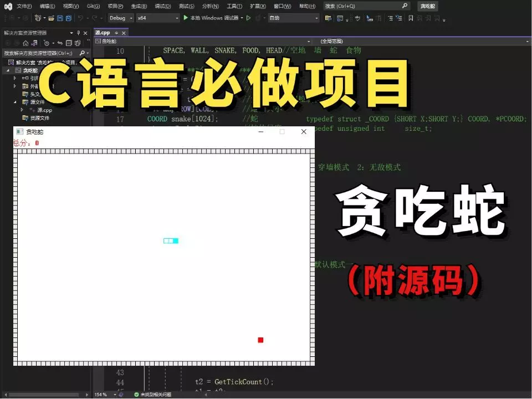Click the magnifier in the Ctrl+Q search box
532x399 pixels.
(405, 6)
